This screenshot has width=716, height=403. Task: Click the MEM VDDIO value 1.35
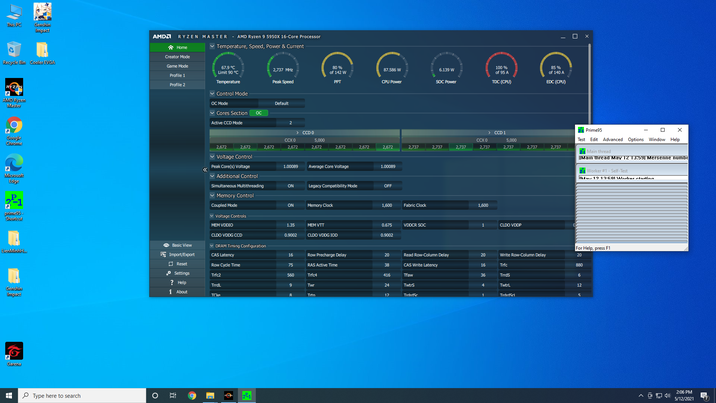[x=290, y=225]
